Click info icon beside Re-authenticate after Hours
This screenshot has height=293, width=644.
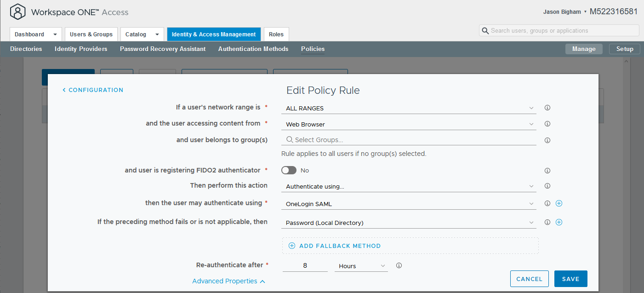click(399, 265)
